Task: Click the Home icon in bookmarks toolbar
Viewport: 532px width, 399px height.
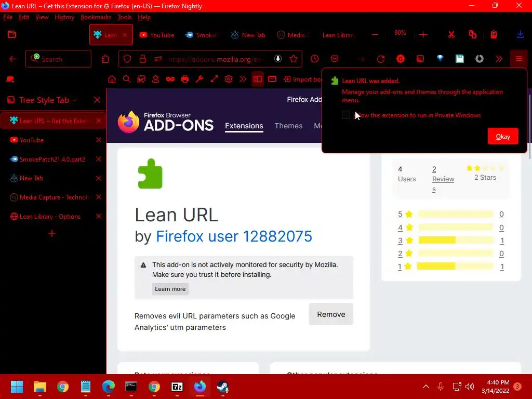Action: 112,79
